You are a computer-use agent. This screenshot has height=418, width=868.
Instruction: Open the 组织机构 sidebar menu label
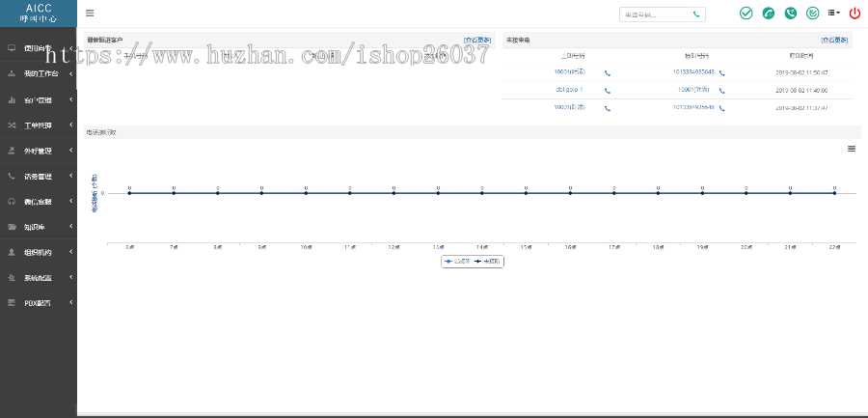(x=38, y=253)
